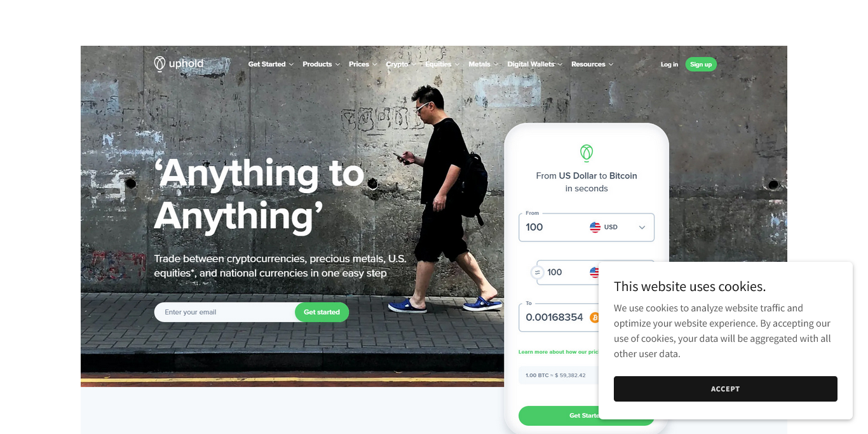Click the Get started button beside email field

[x=322, y=312]
